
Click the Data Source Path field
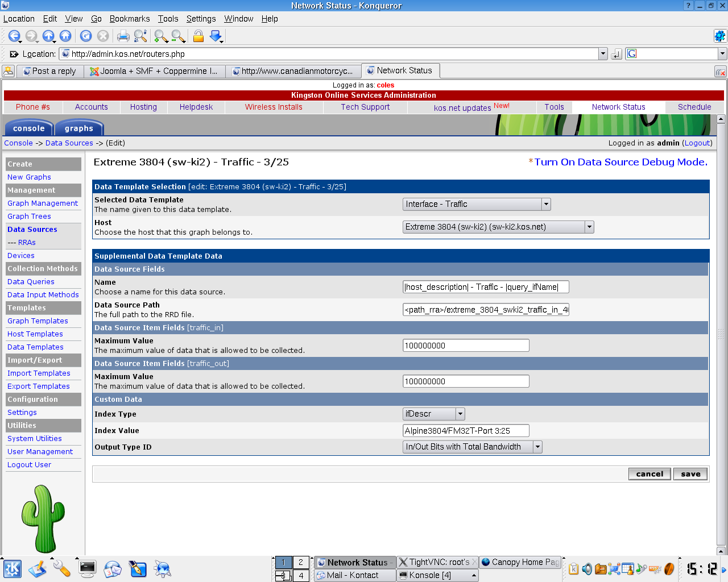pos(486,310)
